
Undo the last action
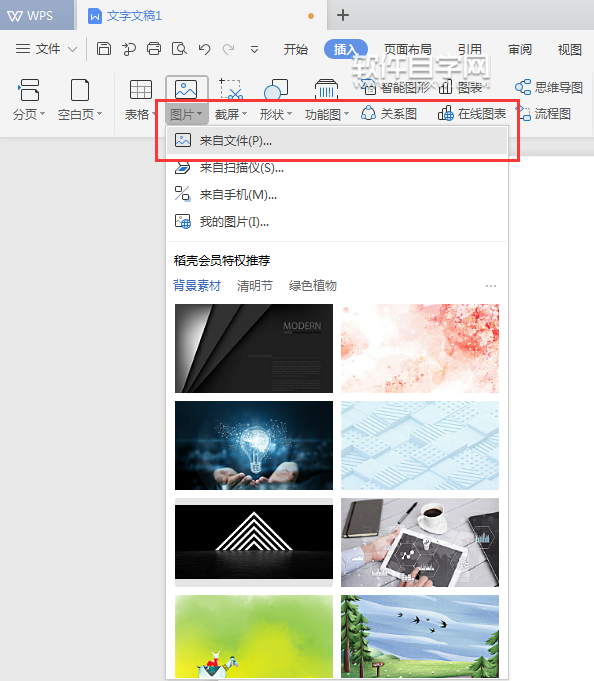205,49
